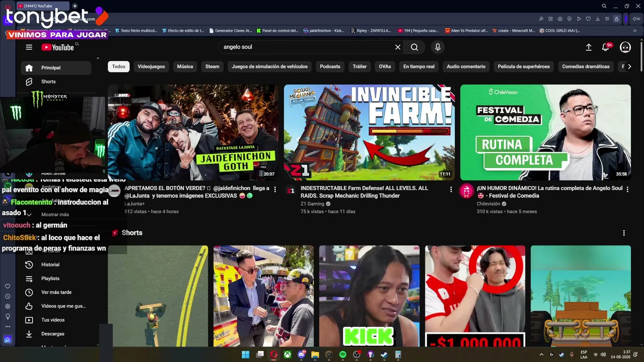Screen dimensions: 644x362
Task: Open a new browser tab
Action: coord(75,6)
